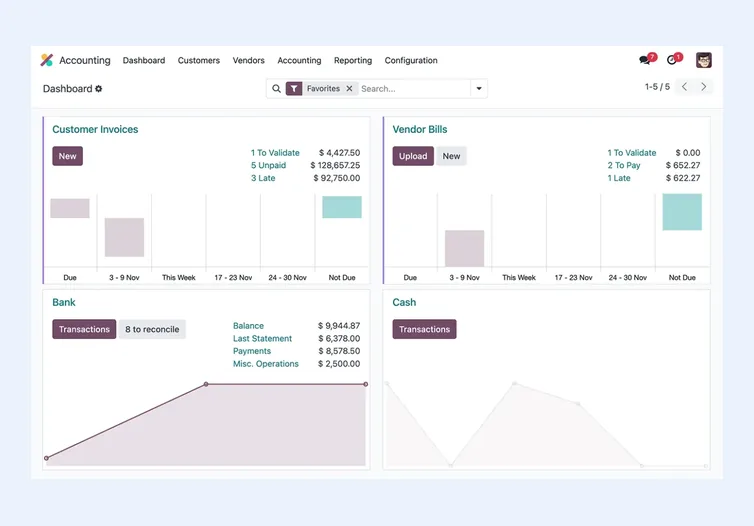Open the Vendor Bills title link
This screenshot has height=526, width=754.
pos(420,129)
